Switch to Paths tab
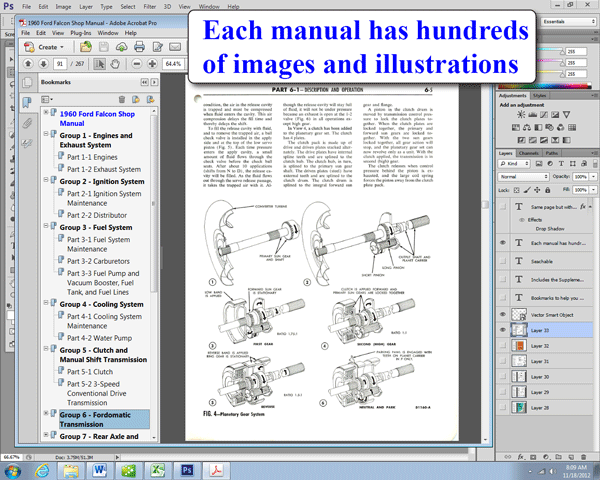The width and height of the screenshot is (600, 480). tap(551, 153)
